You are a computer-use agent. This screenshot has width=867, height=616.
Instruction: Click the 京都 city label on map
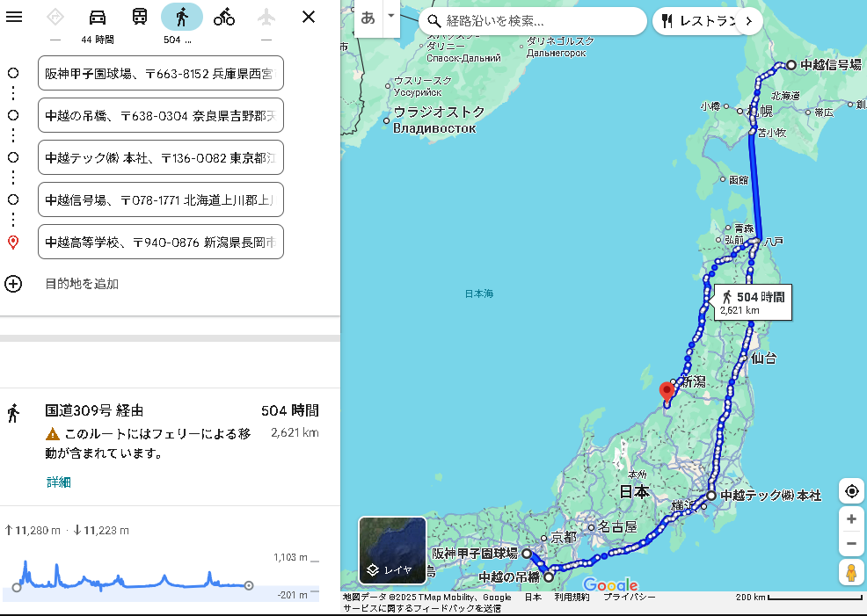tap(564, 538)
